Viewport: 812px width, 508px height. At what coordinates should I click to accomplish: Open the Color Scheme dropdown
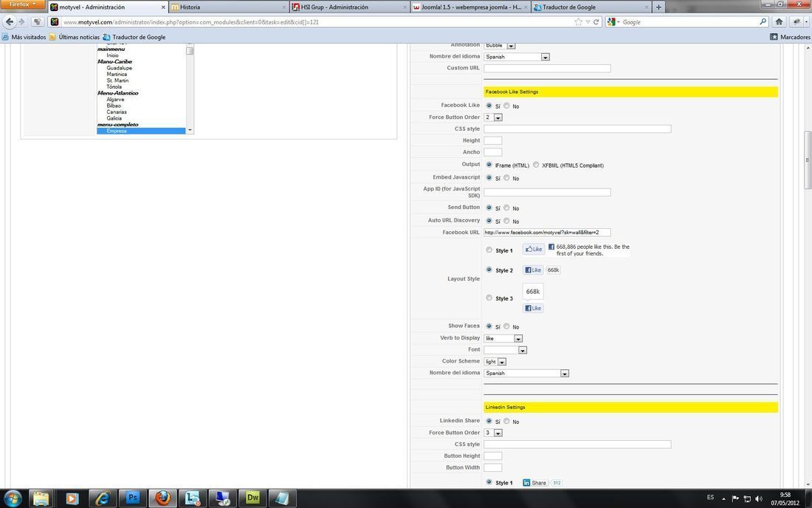coord(495,362)
